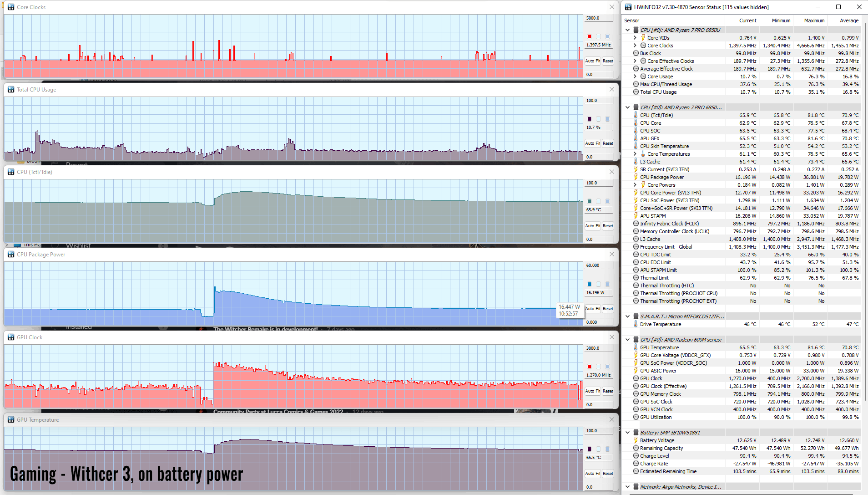Viewport: 868px width, 495px height.
Task: Click the 5000.0 maximum field in Core Clocks graph
Action: (599, 18)
